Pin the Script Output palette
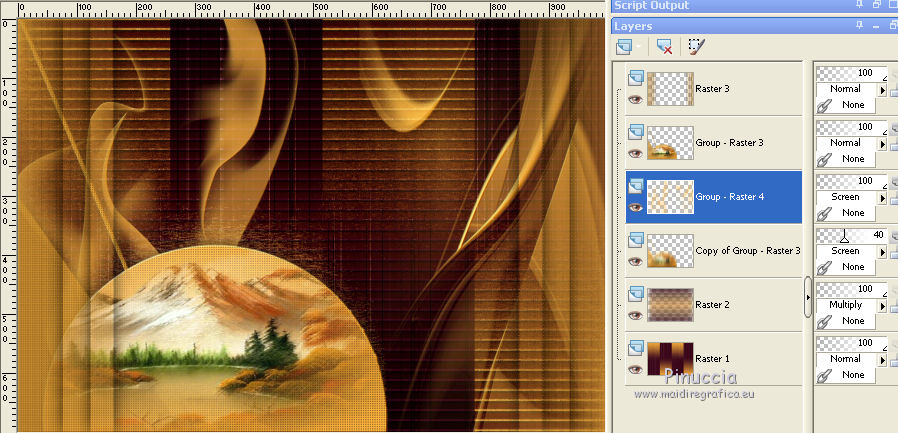 (860, 5)
